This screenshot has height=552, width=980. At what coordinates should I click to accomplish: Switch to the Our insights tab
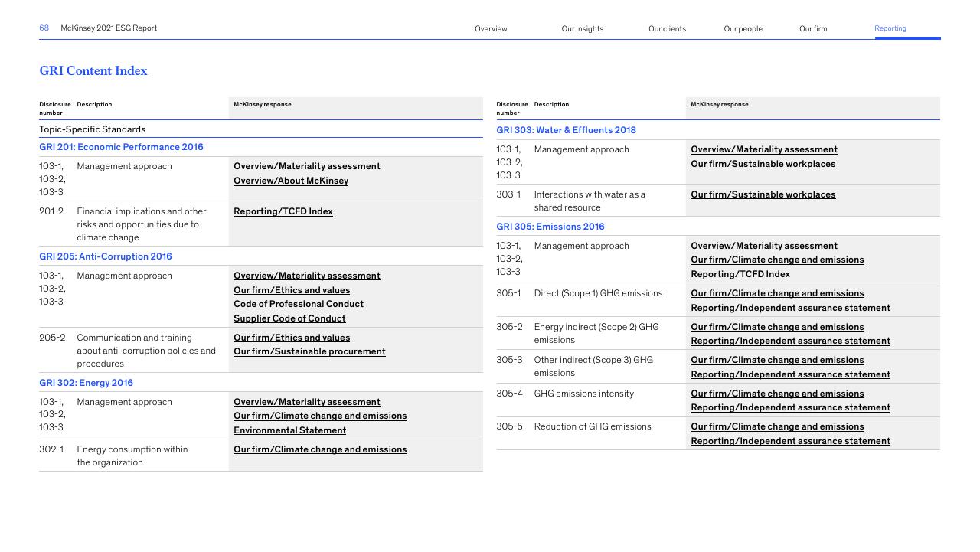point(582,29)
